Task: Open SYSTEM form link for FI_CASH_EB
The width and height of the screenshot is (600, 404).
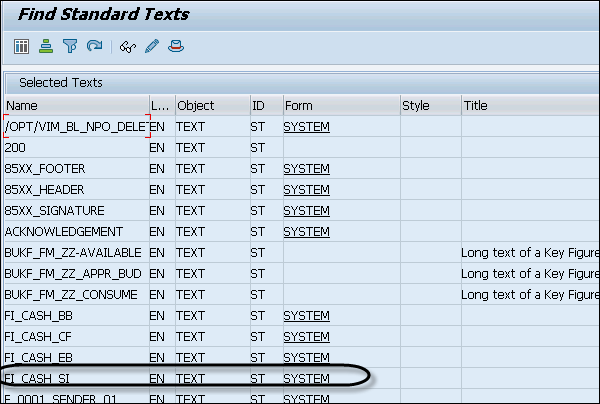Action: coord(307,358)
